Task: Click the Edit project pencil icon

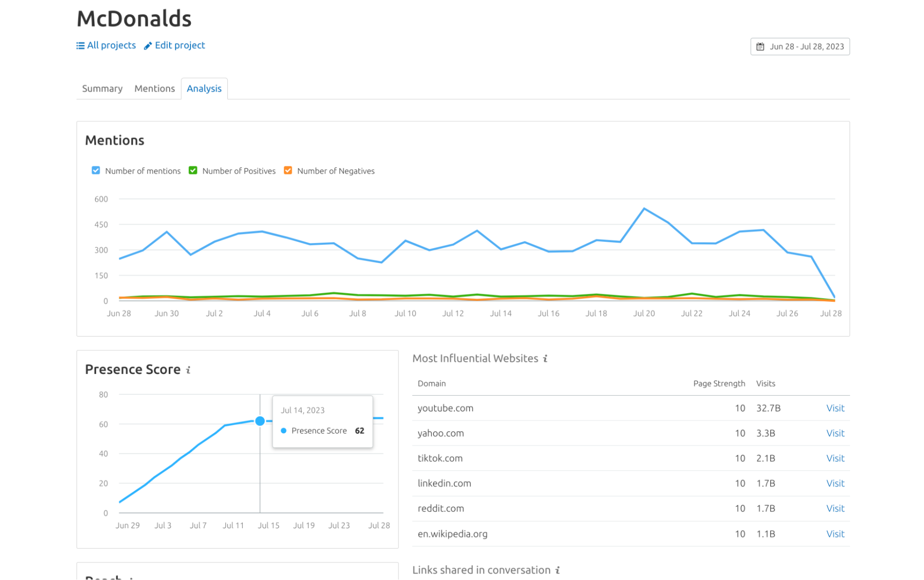Action: (148, 46)
